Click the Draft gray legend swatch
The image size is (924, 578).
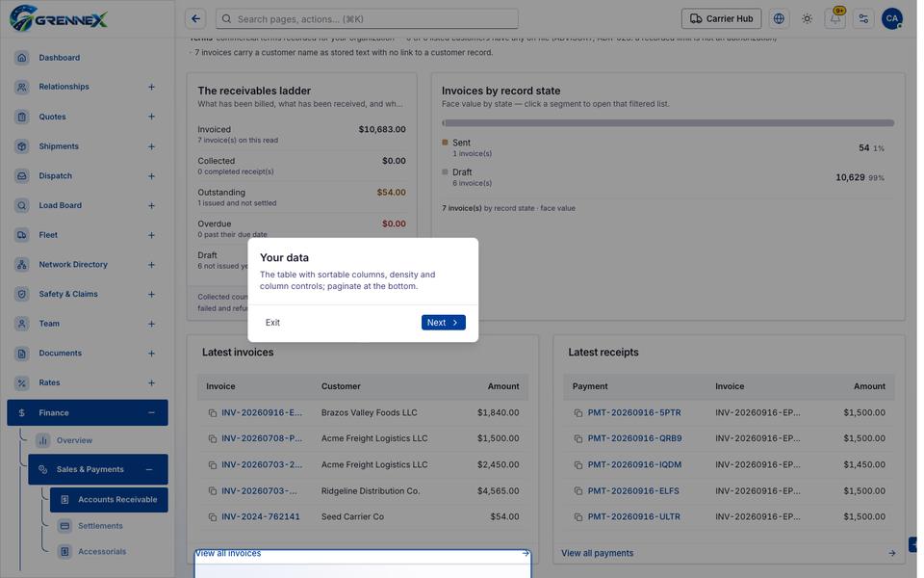[445, 171]
